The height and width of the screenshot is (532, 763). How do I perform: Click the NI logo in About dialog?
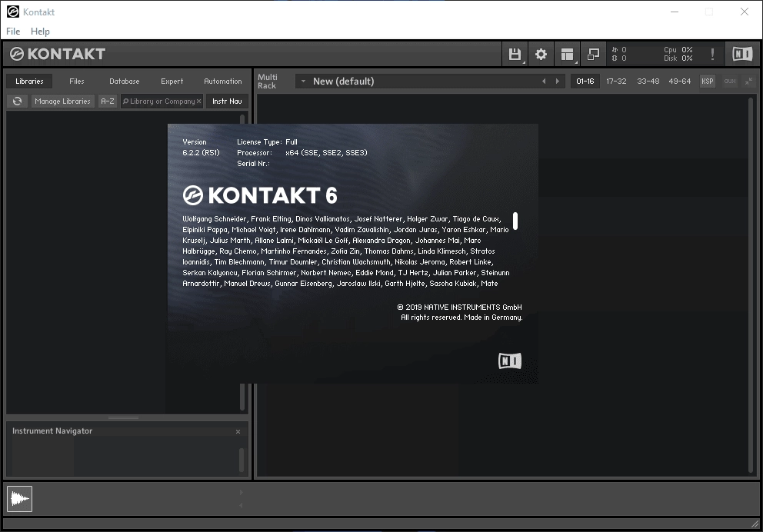[510, 361]
